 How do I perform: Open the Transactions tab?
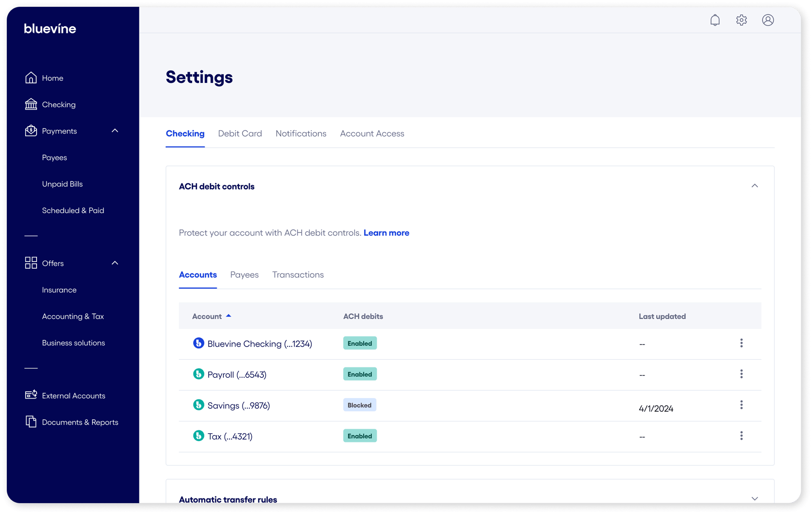298,275
